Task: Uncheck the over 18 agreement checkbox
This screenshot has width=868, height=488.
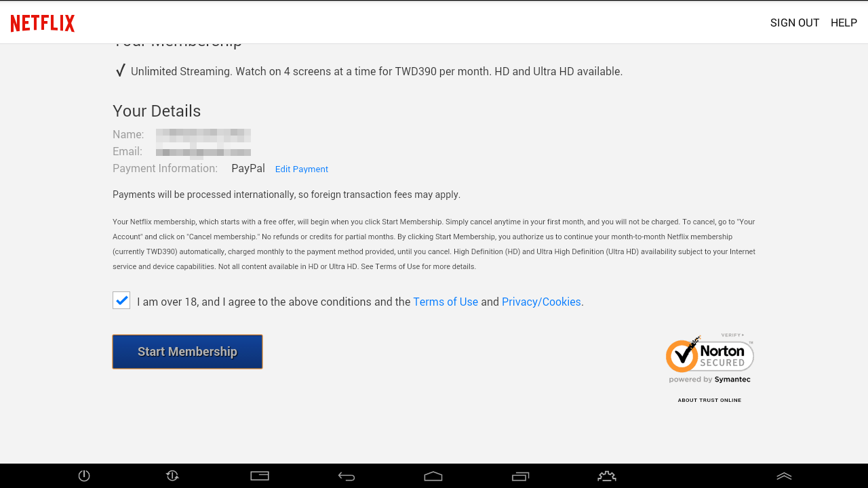Action: click(121, 300)
